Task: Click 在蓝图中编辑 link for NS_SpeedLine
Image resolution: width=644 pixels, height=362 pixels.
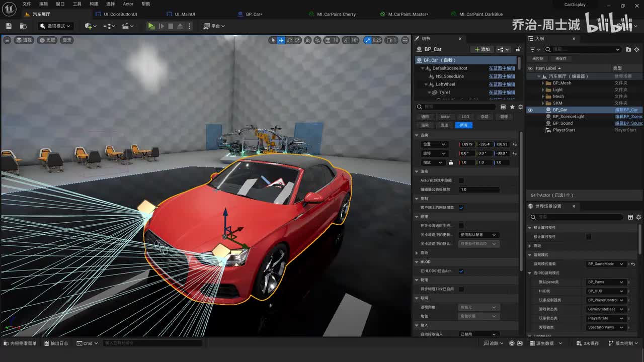Action: coord(502,76)
